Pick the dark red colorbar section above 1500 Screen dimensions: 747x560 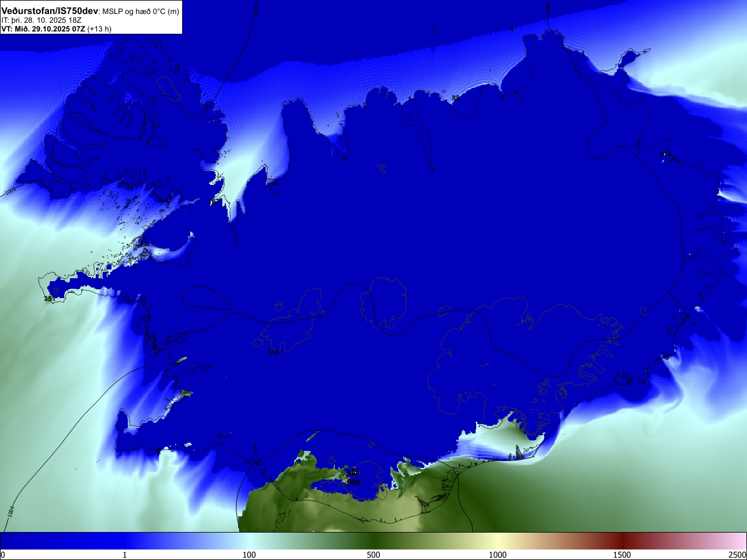pos(622,541)
